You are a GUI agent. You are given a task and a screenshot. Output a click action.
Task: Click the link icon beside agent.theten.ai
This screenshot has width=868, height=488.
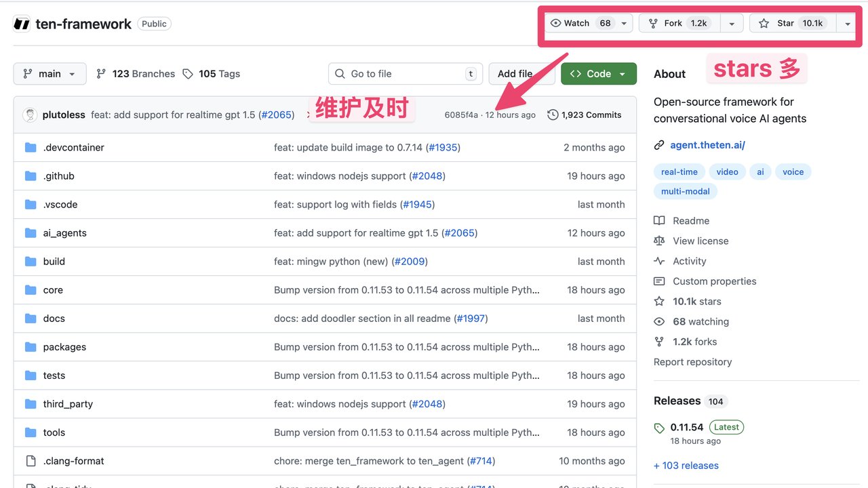click(x=659, y=145)
